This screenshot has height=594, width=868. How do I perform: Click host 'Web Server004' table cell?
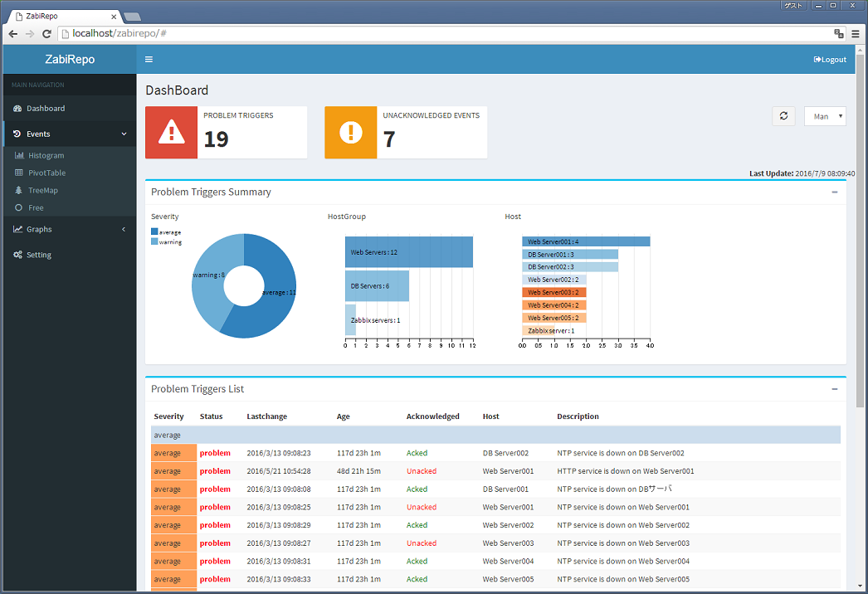tap(508, 562)
